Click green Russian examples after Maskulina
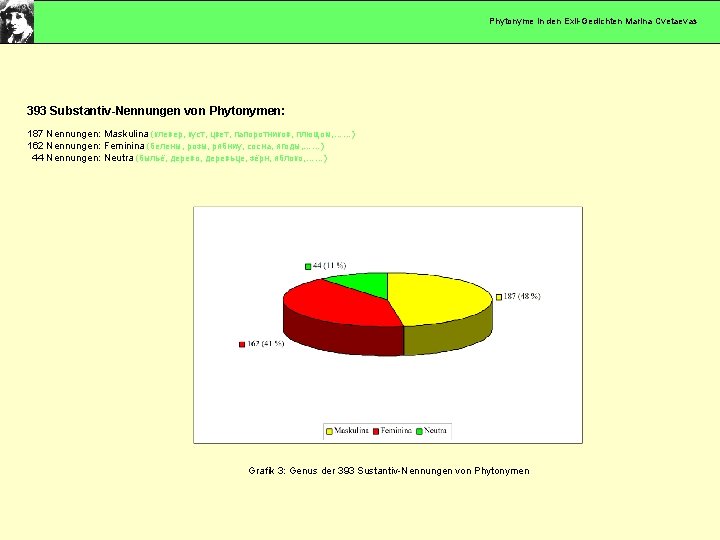The height and width of the screenshot is (540, 720). point(253,134)
